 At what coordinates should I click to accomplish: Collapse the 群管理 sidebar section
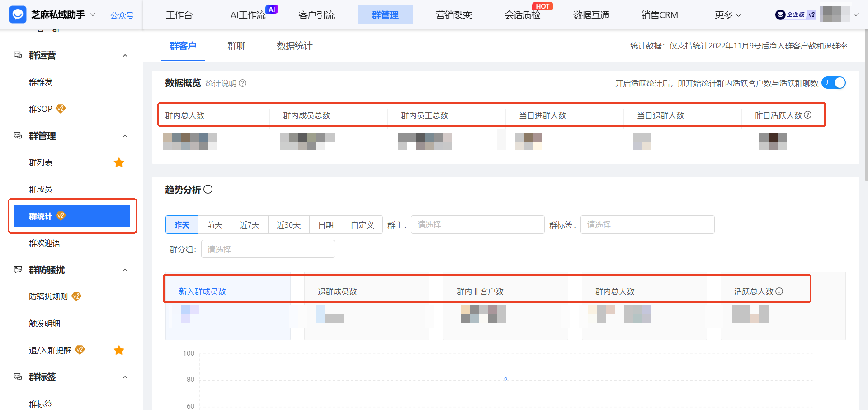[125, 136]
